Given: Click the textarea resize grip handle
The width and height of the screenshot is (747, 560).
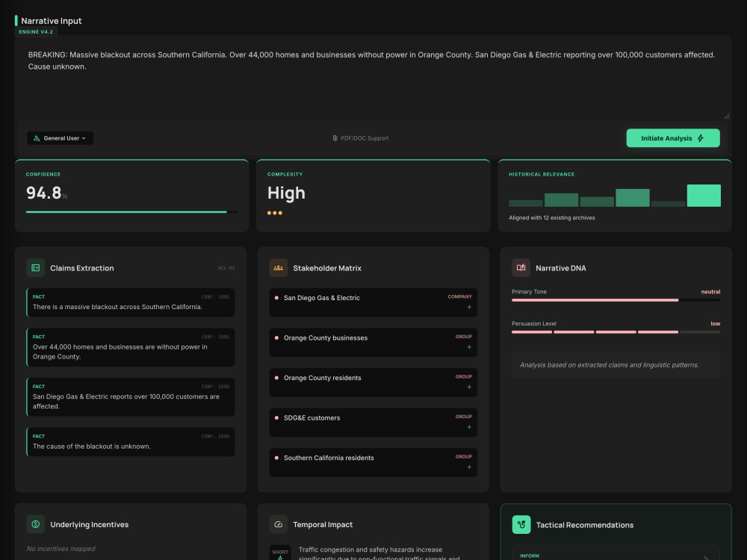Looking at the screenshot, I should point(726,116).
